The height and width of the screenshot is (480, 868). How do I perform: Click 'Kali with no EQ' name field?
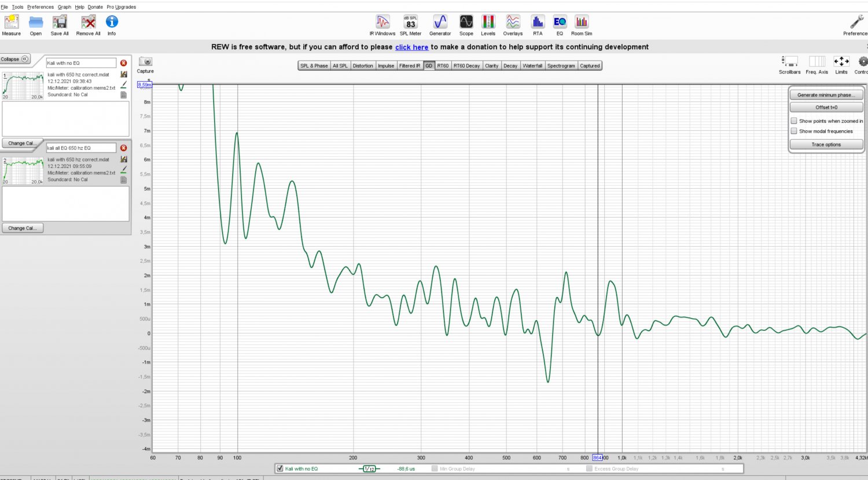pos(81,63)
